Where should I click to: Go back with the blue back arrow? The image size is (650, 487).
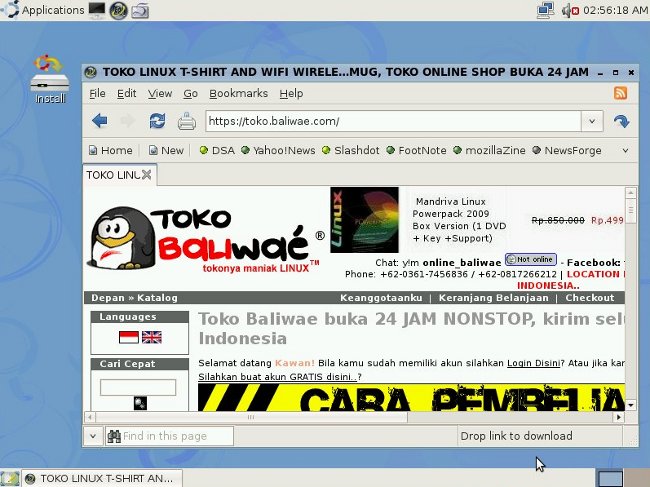[x=100, y=121]
